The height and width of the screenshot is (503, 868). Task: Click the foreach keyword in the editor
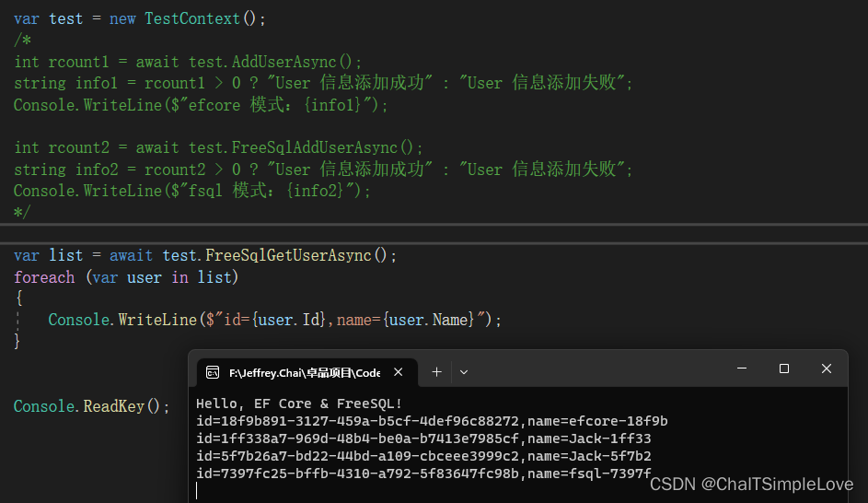click(44, 277)
